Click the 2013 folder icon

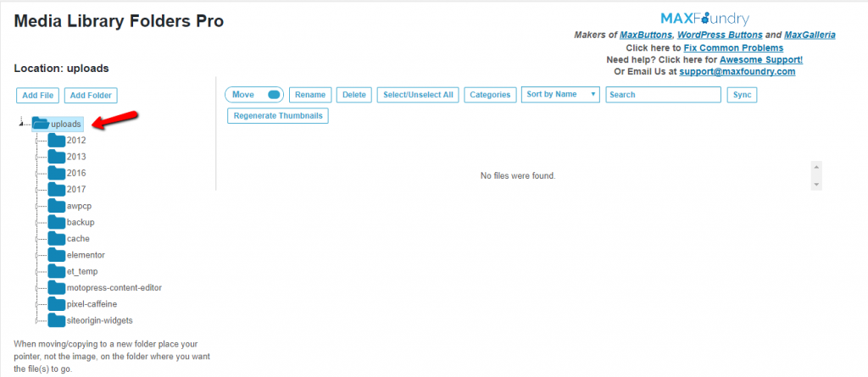click(57, 157)
